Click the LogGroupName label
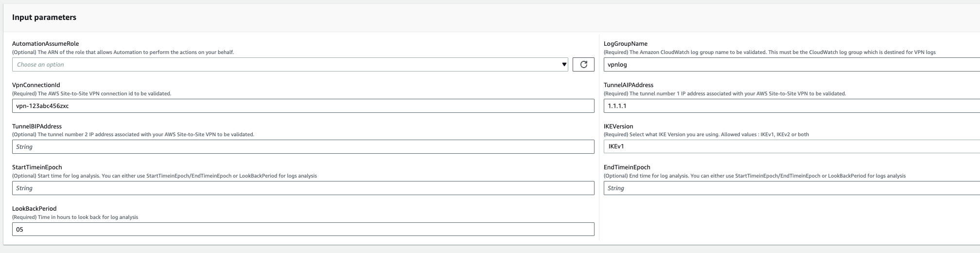This screenshot has width=980, height=253. tap(625, 44)
